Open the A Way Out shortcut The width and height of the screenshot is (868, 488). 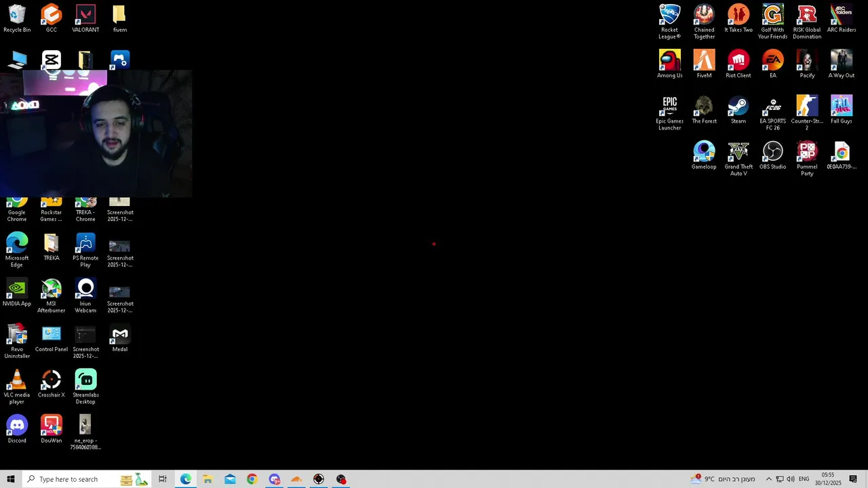tap(842, 64)
